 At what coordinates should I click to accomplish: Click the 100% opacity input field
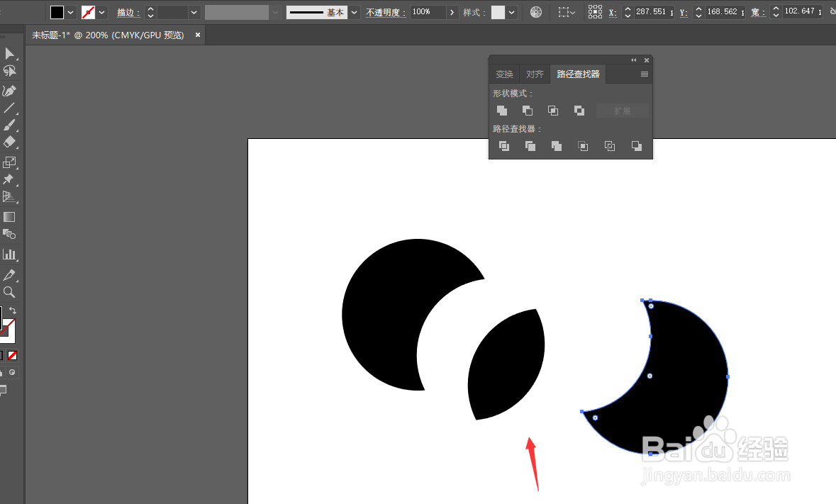coord(428,12)
